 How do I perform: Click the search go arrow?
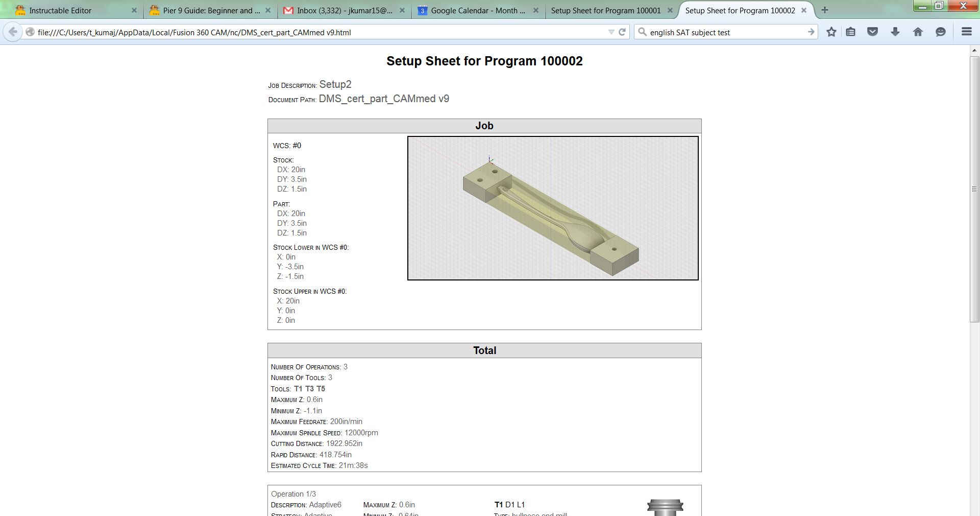[811, 32]
